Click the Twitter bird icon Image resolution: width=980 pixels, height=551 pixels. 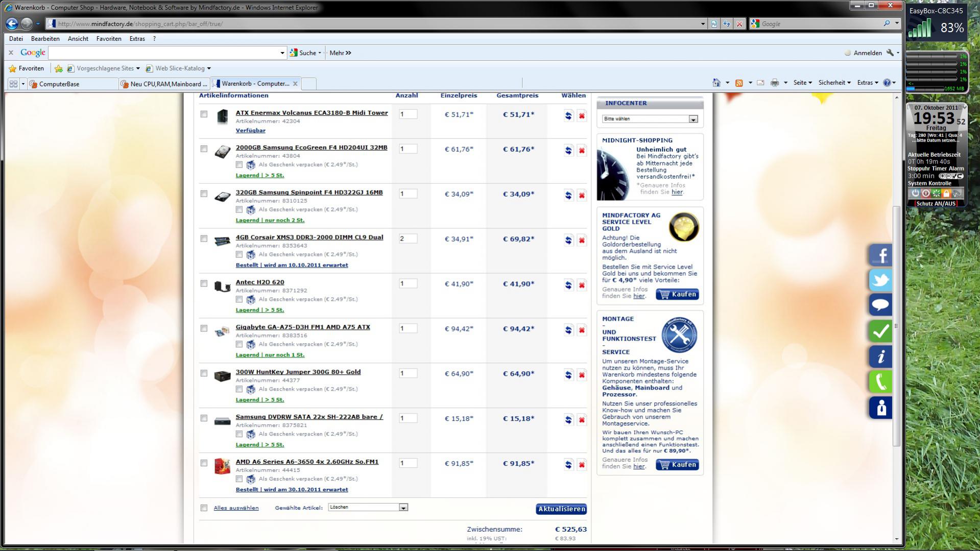pyautogui.click(x=880, y=280)
